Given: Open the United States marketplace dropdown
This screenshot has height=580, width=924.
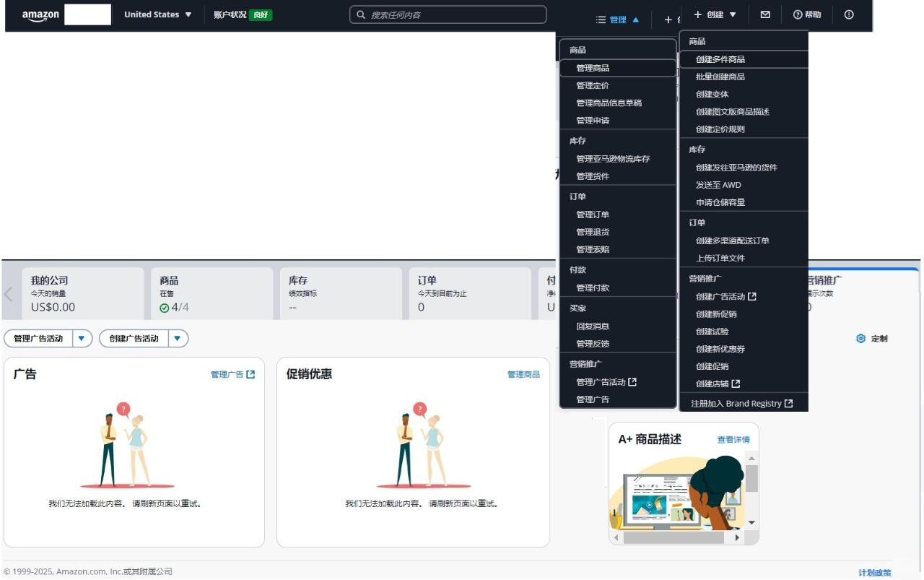Looking at the screenshot, I should (x=158, y=14).
